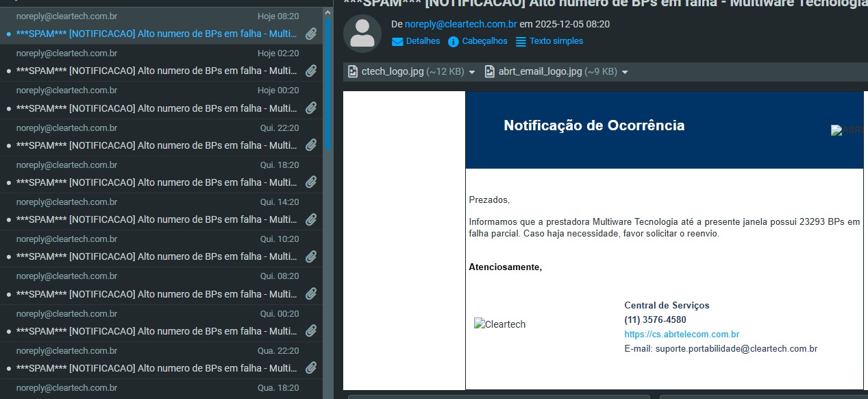Expand ctech_logo.jpg attachment dropdown arrow
868x399 pixels.
[472, 72]
